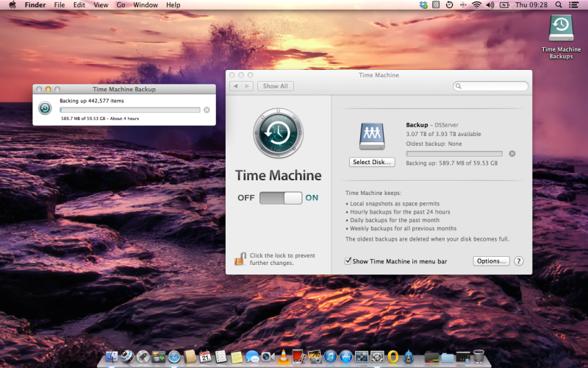The image size is (588, 368).
Task: Open the App Store icon in Dock
Action: click(346, 356)
